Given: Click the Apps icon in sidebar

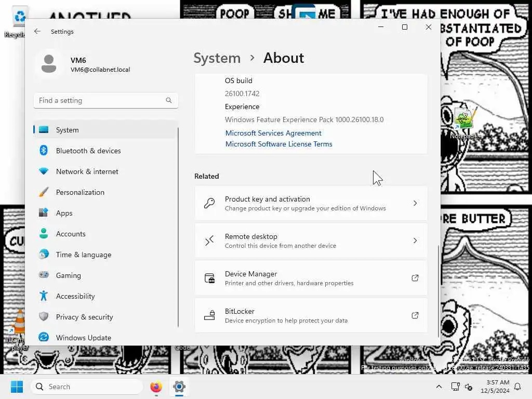Looking at the screenshot, I should 44,212.
